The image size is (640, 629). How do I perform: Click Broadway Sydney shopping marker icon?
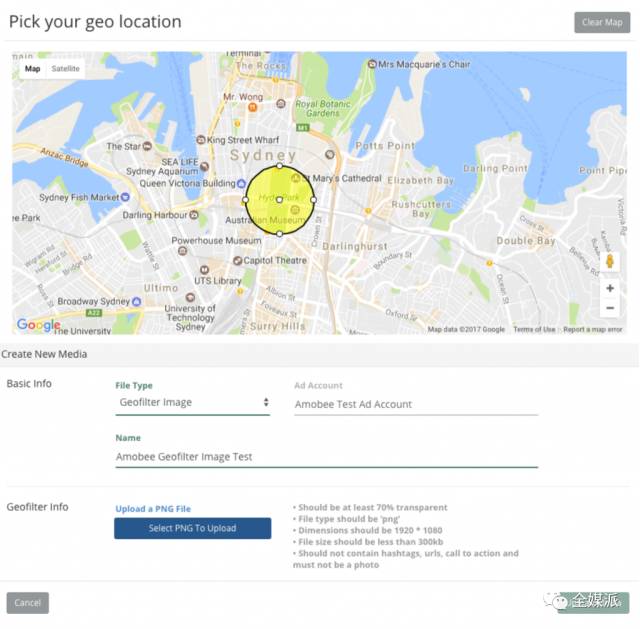[137, 302]
